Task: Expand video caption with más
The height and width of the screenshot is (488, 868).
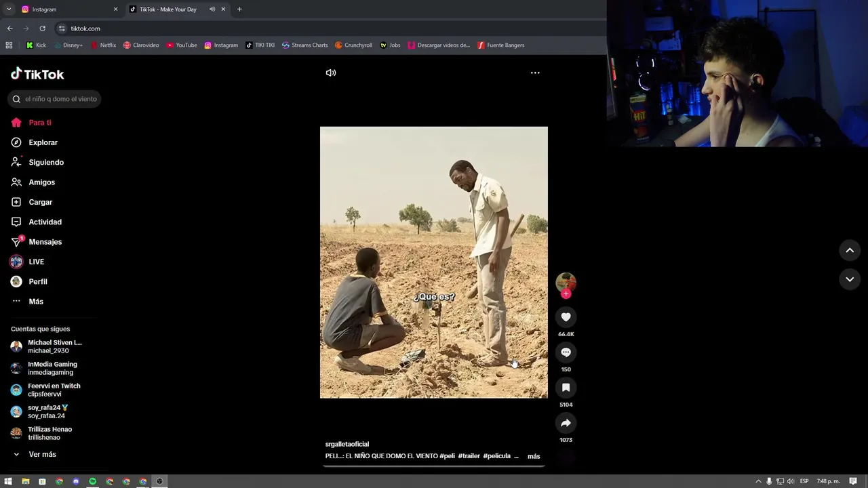Action: [x=534, y=456]
